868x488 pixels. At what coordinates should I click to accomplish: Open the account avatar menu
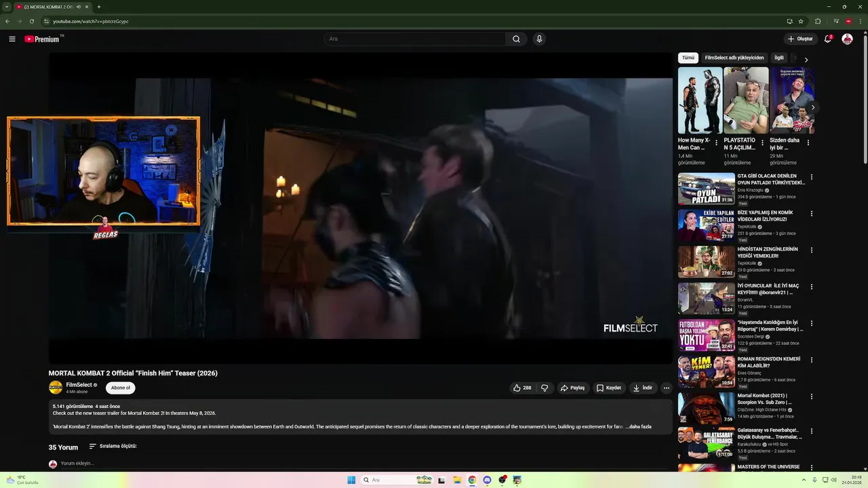coord(847,39)
